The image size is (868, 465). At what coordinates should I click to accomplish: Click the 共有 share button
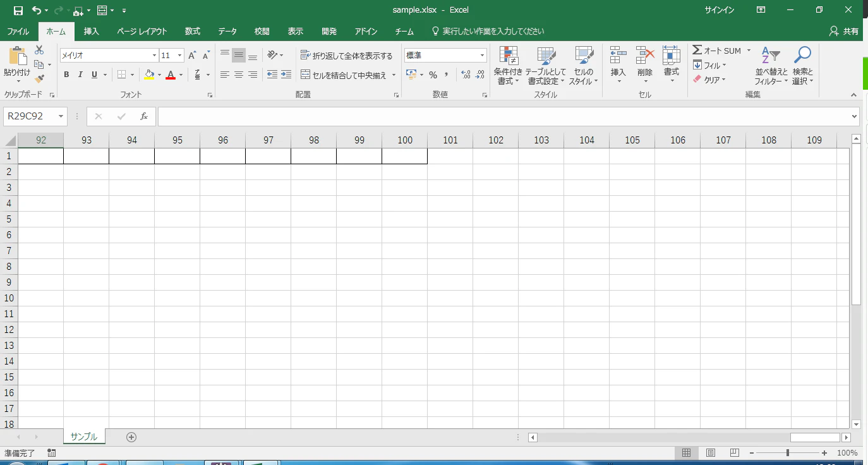pos(844,32)
